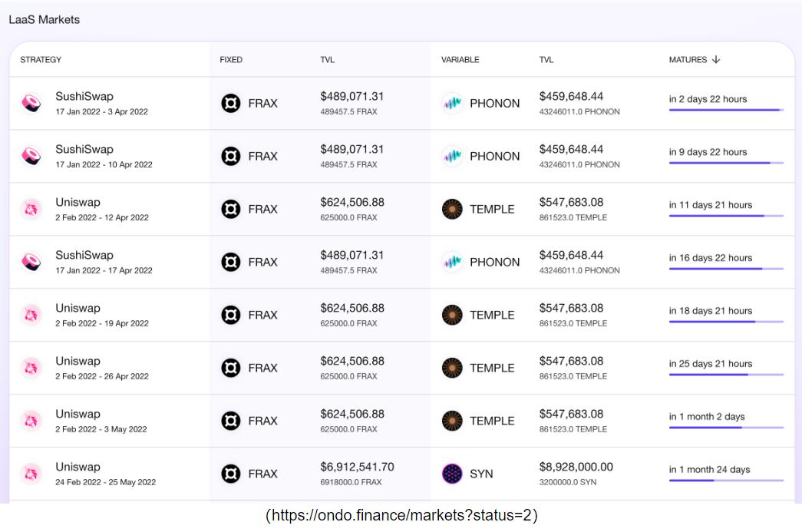Click the SYN token icon
Viewport: 802px width, 532px height.
[452, 474]
